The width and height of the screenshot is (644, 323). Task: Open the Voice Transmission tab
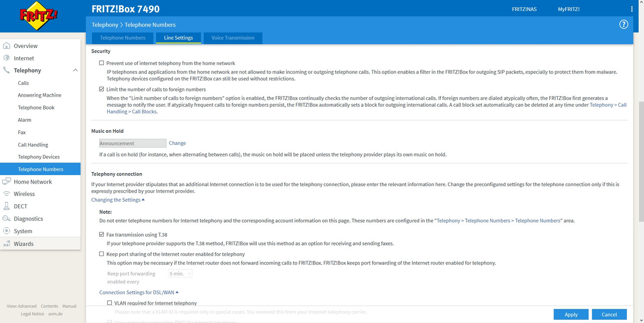pos(232,38)
